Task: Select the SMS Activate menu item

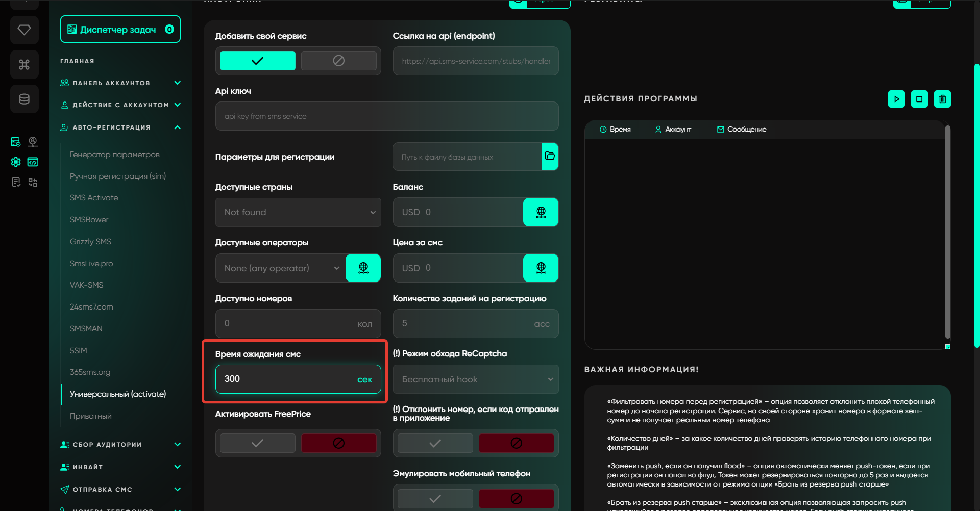Action: click(x=94, y=198)
